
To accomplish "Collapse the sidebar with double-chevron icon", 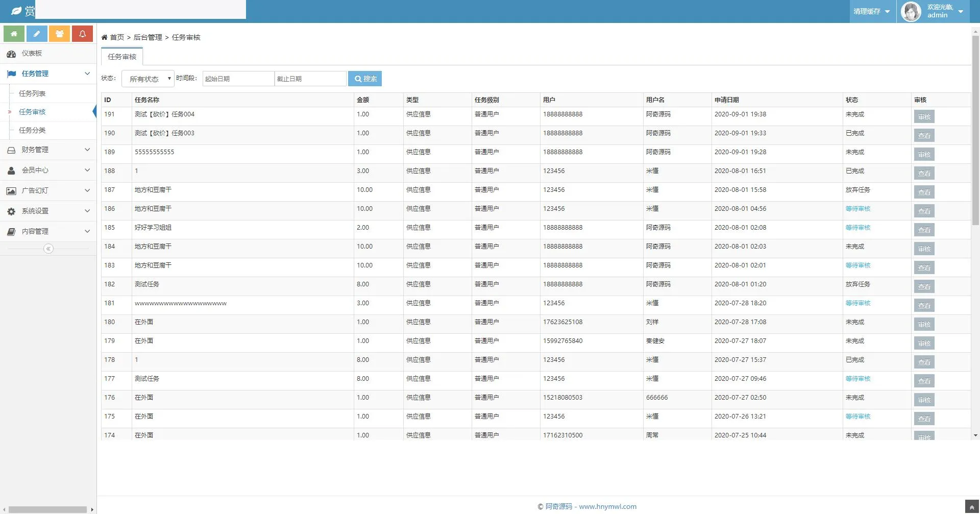I will [48, 249].
